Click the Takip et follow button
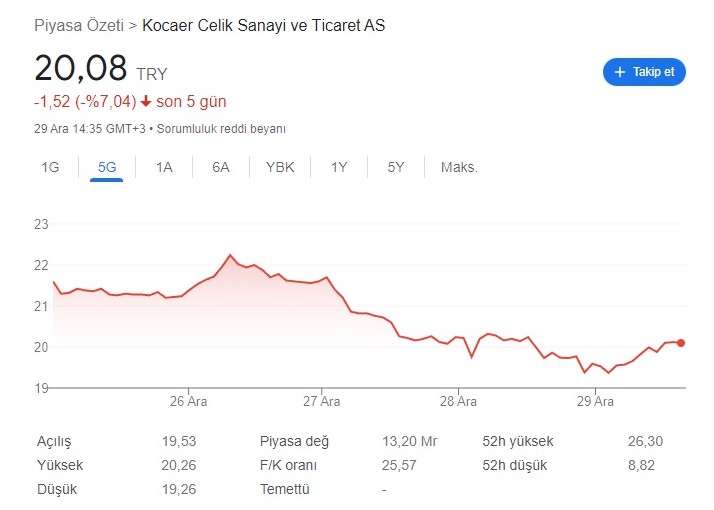714x510 pixels. coord(644,72)
